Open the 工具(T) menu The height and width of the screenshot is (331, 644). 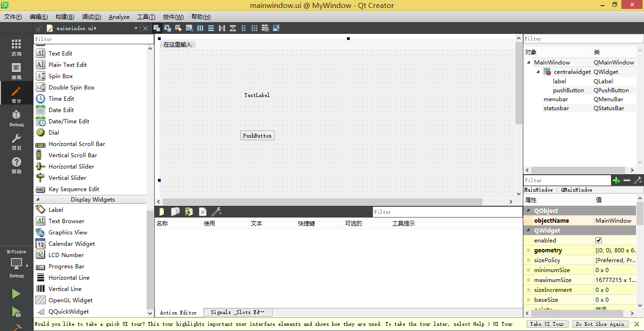coord(146,16)
